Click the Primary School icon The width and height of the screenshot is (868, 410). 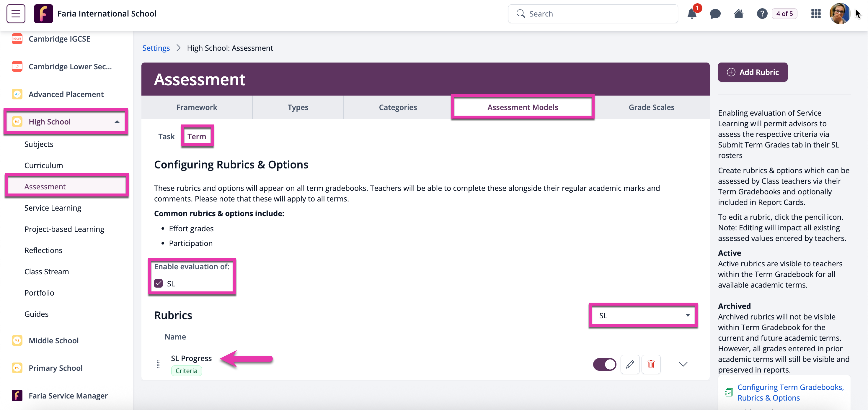pyautogui.click(x=17, y=368)
